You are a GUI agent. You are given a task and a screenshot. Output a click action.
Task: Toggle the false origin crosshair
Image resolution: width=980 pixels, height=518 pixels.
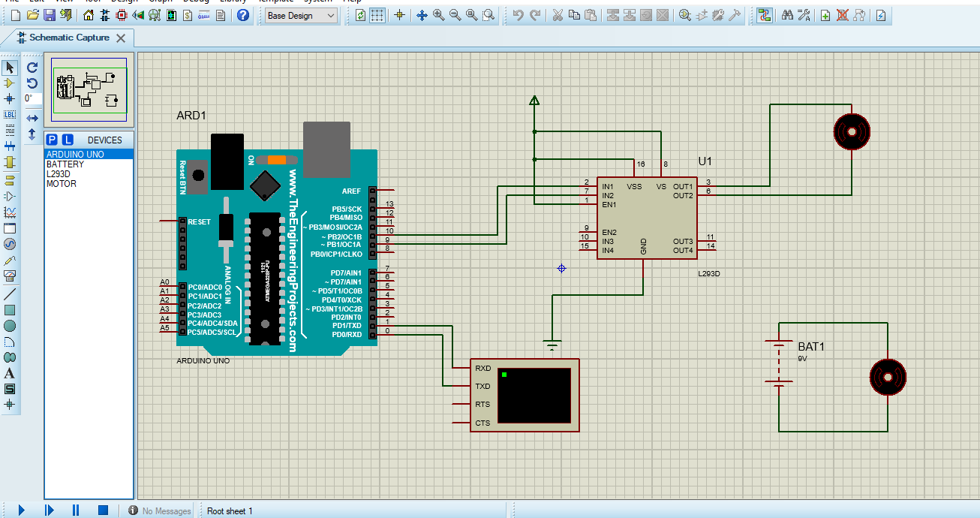(x=399, y=15)
